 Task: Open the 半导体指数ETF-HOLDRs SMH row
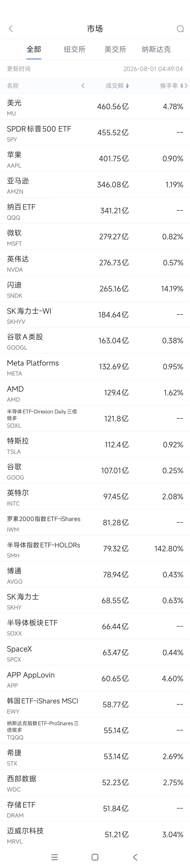pos(95,548)
